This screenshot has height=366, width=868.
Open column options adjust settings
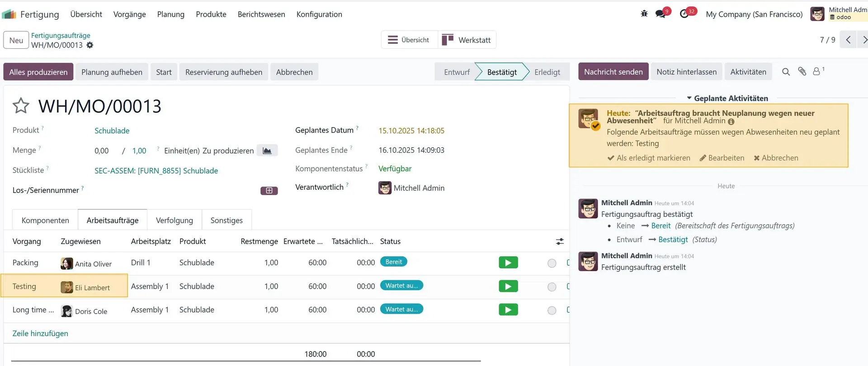click(560, 242)
